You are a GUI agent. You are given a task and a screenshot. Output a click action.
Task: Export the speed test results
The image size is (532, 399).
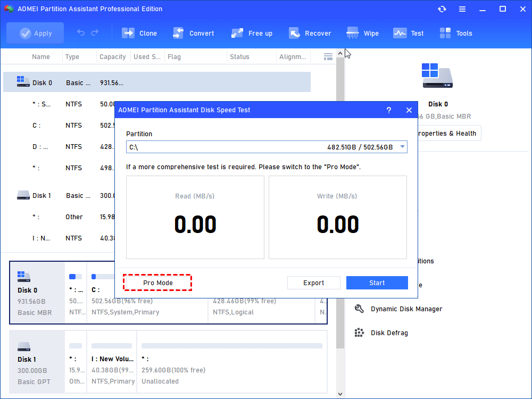[x=313, y=283]
